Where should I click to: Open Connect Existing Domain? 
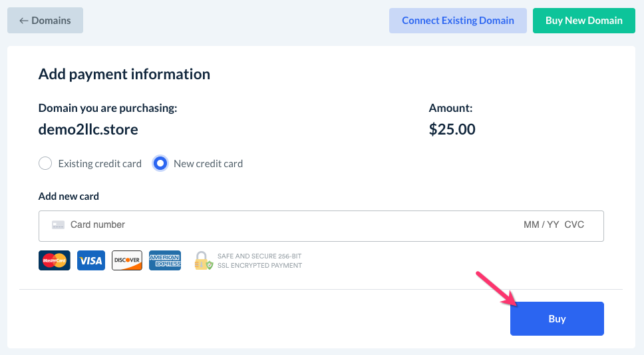pyautogui.click(x=458, y=21)
